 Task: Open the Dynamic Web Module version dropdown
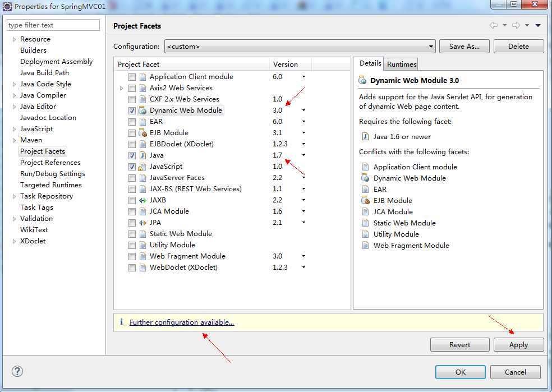[x=303, y=110]
